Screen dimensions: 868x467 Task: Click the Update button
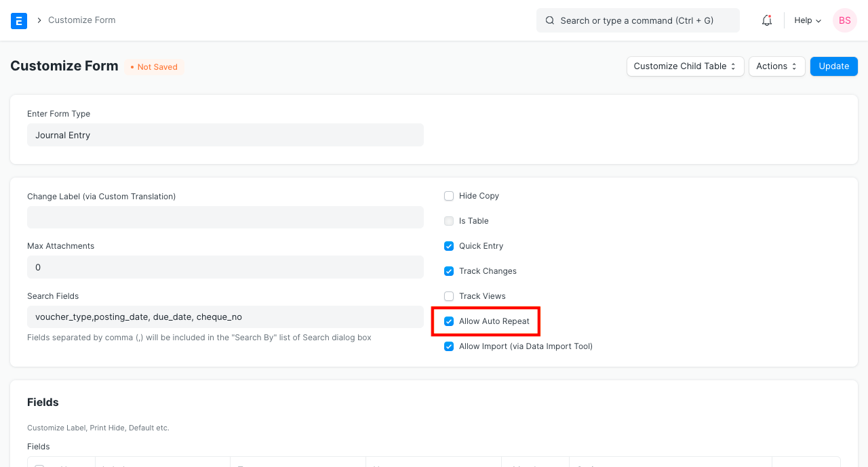click(833, 66)
